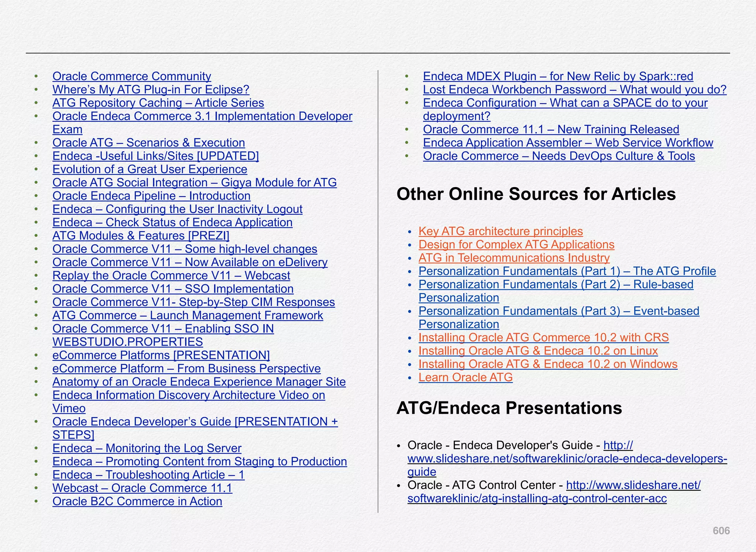The image size is (756, 552).
Task: Open Webcast – Oracle Commerce 11.1 link
Action: (142, 488)
